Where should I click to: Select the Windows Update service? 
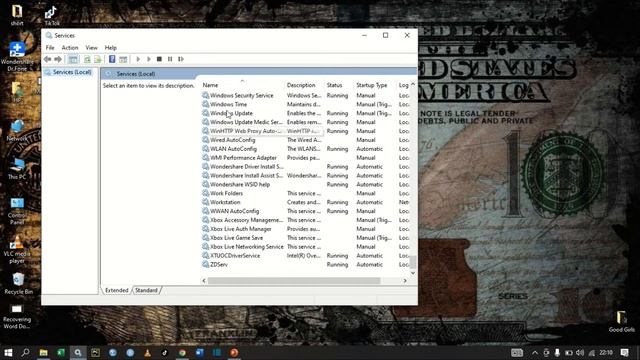coord(305,113)
